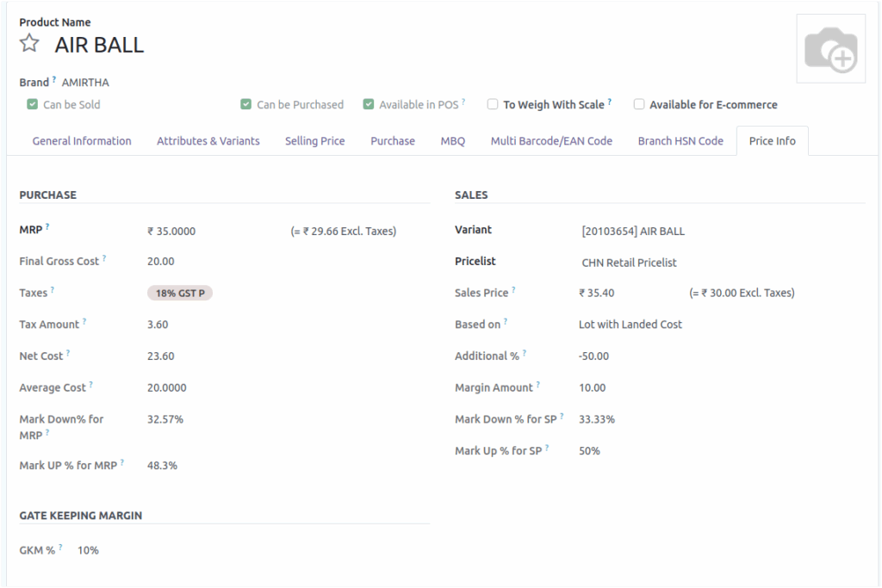Open the Multi Barcode/EAN Code tab
This screenshot has width=882, height=588.
tap(551, 140)
